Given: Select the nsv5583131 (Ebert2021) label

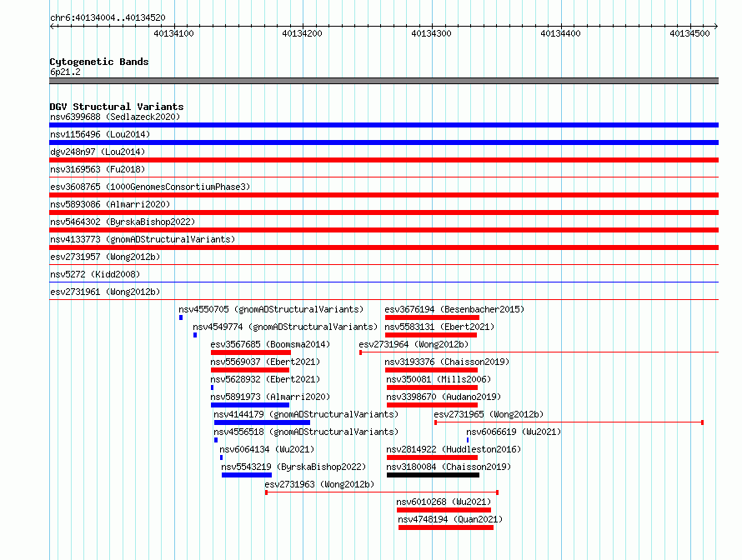Looking at the screenshot, I should [x=439, y=327].
